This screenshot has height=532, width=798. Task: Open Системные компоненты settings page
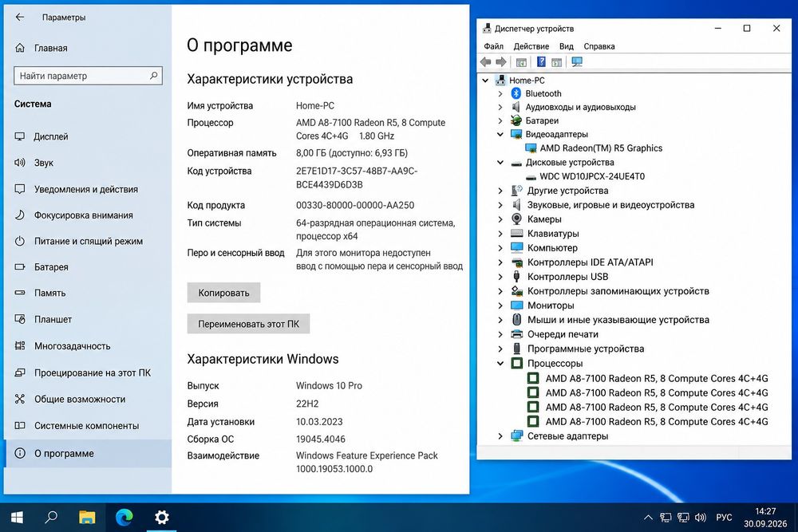click(x=77, y=426)
